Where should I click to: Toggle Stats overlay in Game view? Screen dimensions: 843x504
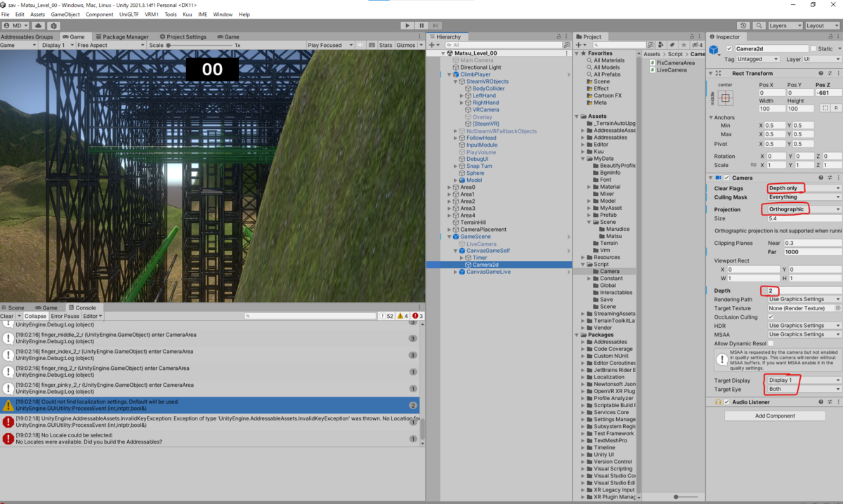point(386,44)
